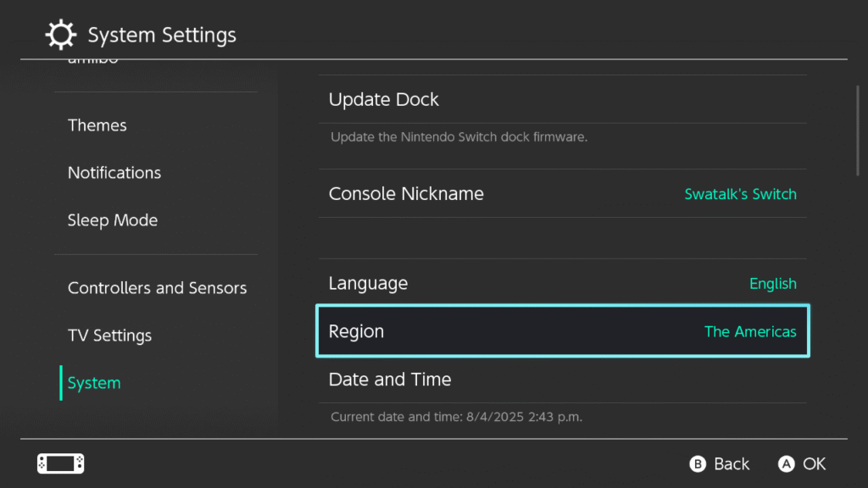
Task: Open Controllers and Sensors section
Action: (x=157, y=288)
